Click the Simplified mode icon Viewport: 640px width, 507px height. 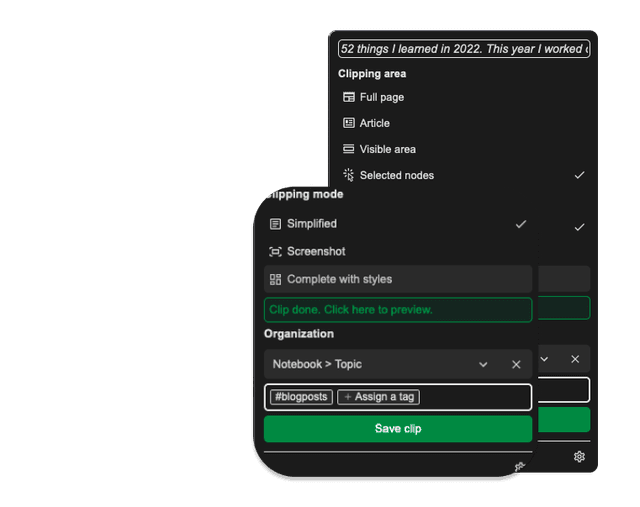tap(275, 224)
